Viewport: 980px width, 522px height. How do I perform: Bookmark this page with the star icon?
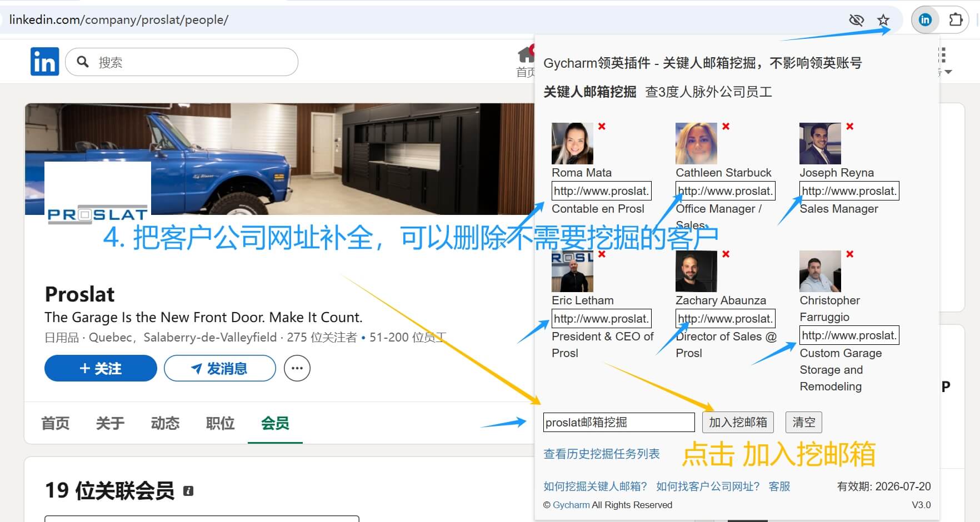pos(883,21)
